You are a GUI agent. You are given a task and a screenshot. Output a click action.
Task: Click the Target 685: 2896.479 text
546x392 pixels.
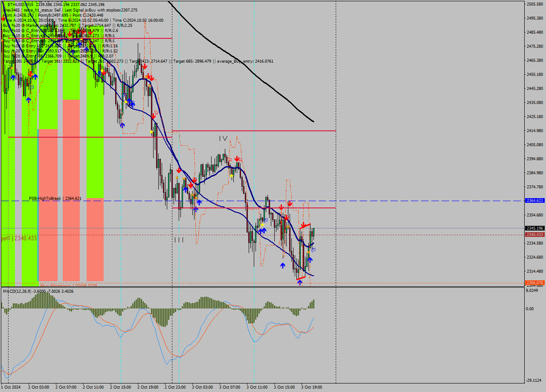[x=192, y=61]
